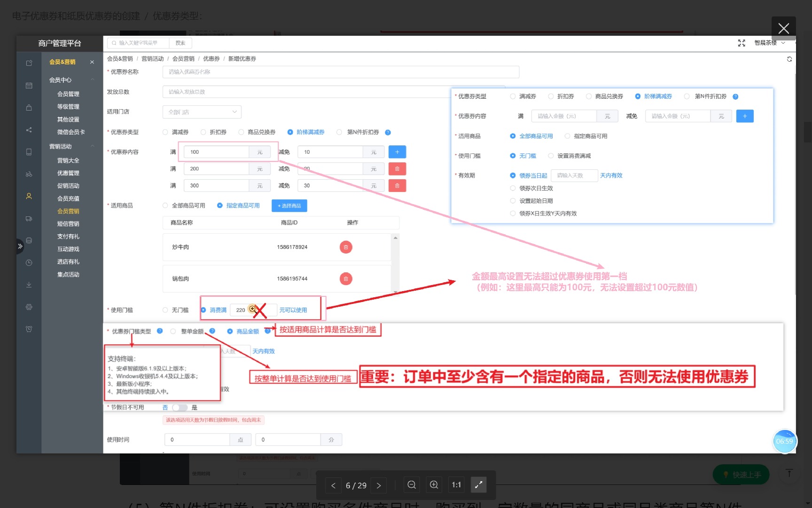The width and height of the screenshot is (812, 508).
Task: Open 会员管理 in the sidebar menu
Action: coord(69,94)
